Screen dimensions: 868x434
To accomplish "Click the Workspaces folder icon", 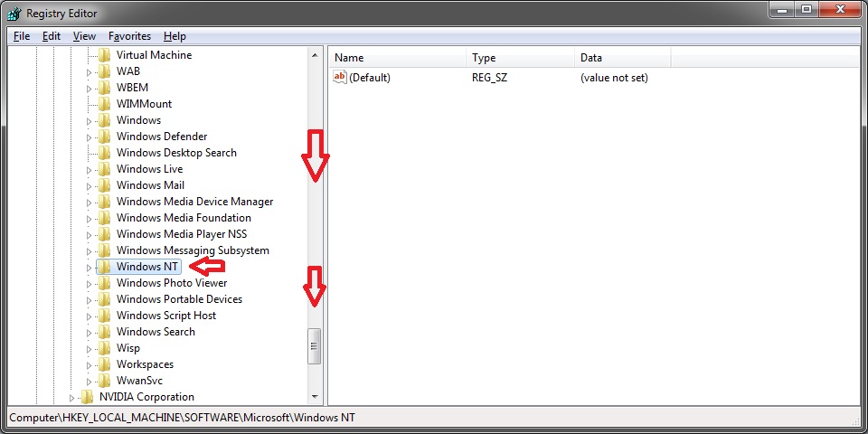I will pyautogui.click(x=104, y=364).
